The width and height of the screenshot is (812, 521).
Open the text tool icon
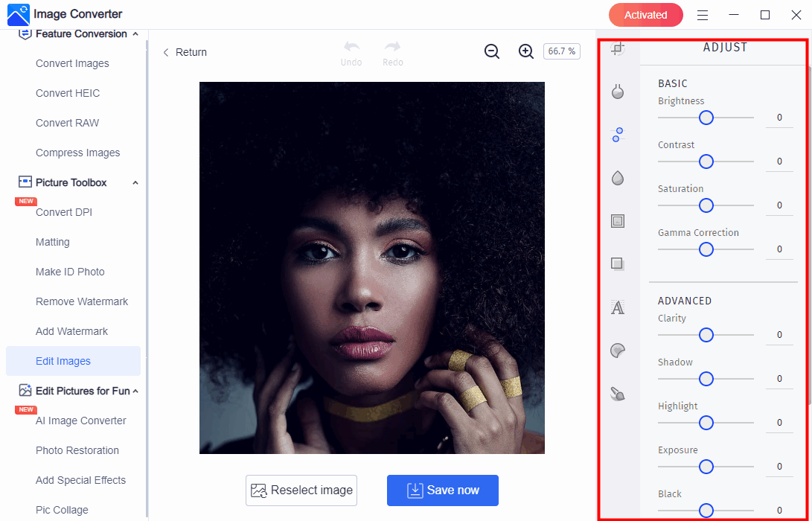point(617,307)
